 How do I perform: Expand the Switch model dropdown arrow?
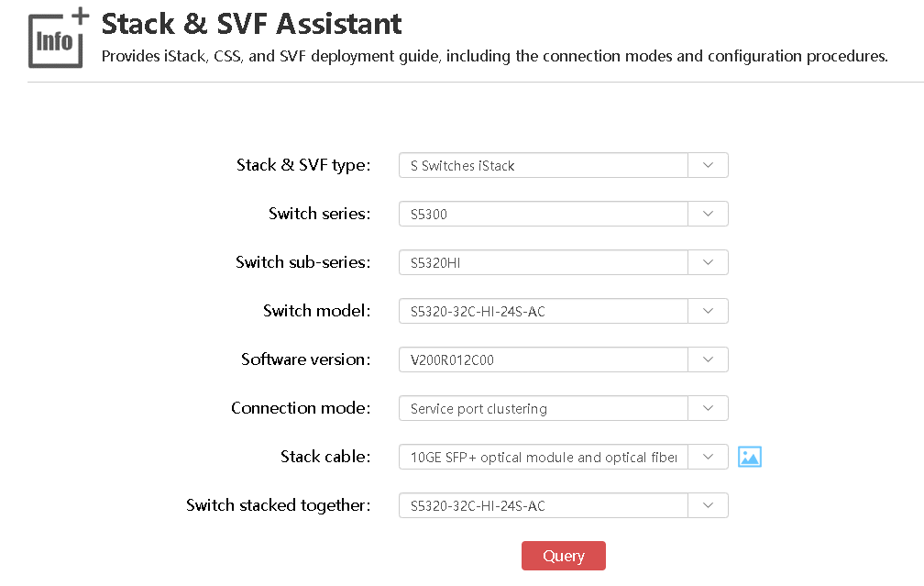709,311
